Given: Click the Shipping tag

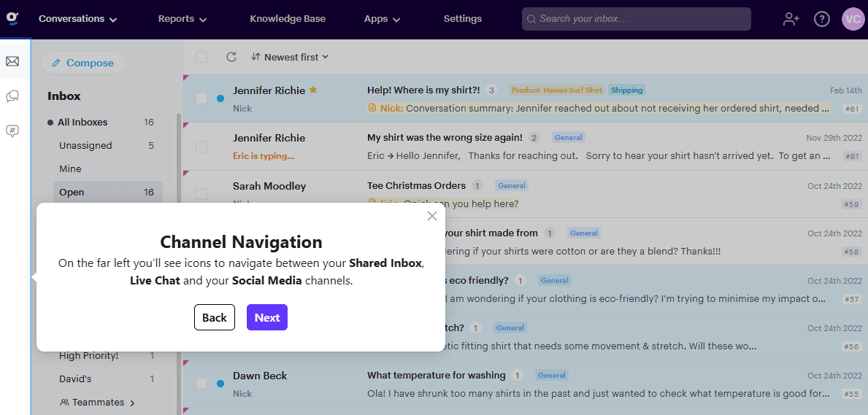Looking at the screenshot, I should click(626, 90).
